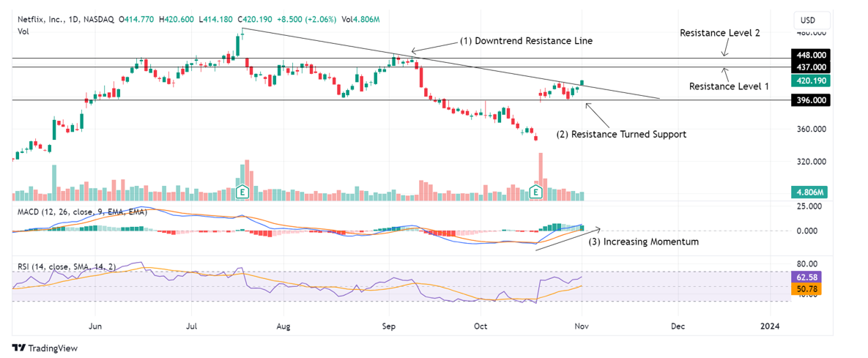Click Jun on the time axis

[96, 327]
